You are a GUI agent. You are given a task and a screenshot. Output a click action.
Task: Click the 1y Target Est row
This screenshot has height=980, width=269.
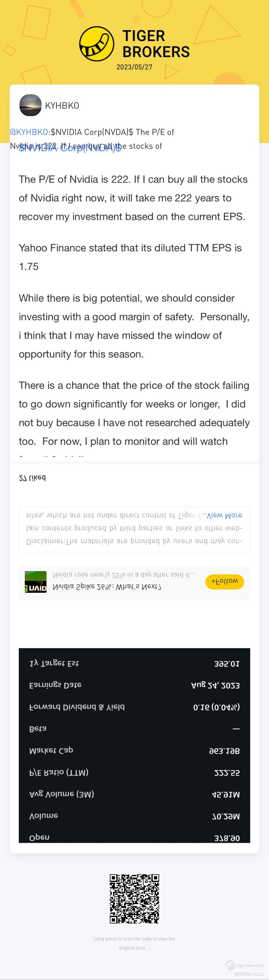coord(134,663)
